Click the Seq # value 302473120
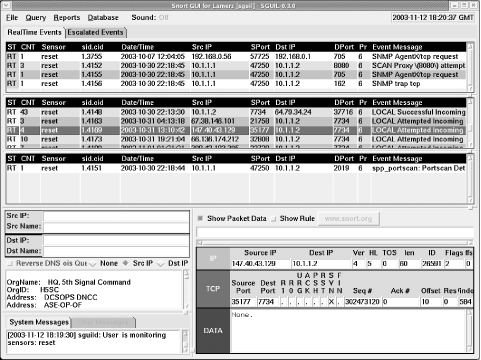This screenshot has height=360, width=481. (362, 302)
